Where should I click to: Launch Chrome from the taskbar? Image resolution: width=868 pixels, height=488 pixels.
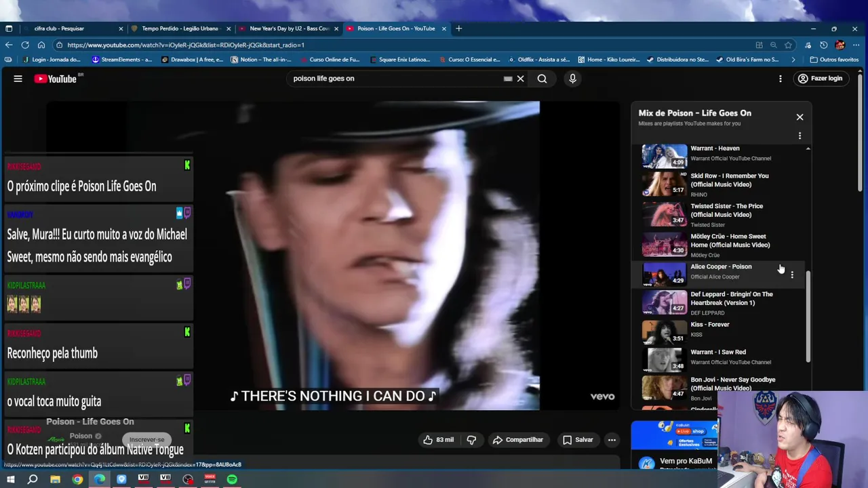77,479
